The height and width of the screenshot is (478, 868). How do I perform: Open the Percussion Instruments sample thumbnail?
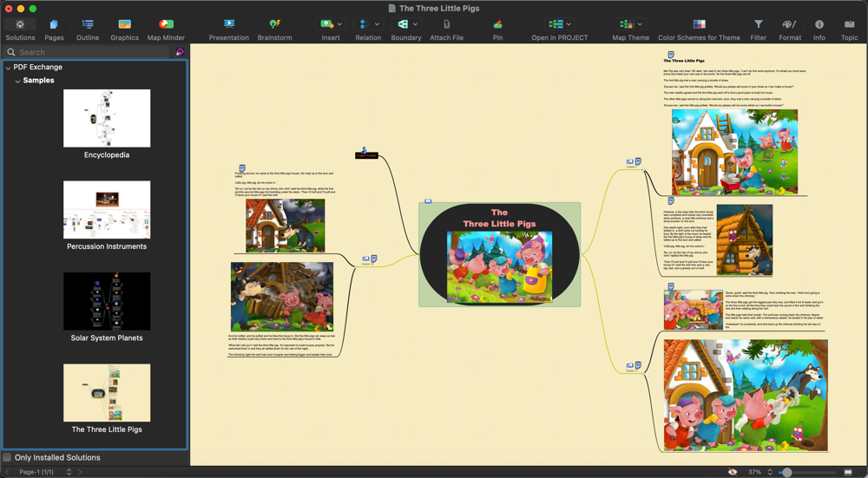[x=107, y=210]
